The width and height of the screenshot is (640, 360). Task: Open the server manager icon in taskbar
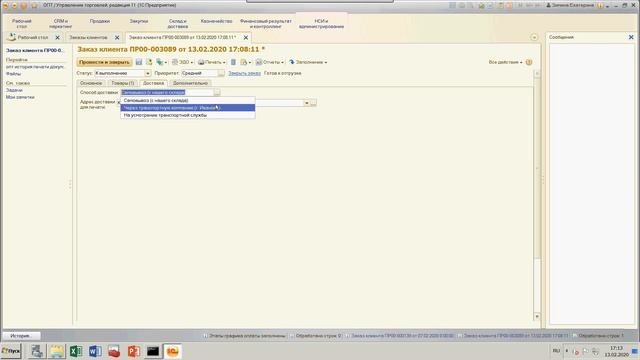(37, 351)
